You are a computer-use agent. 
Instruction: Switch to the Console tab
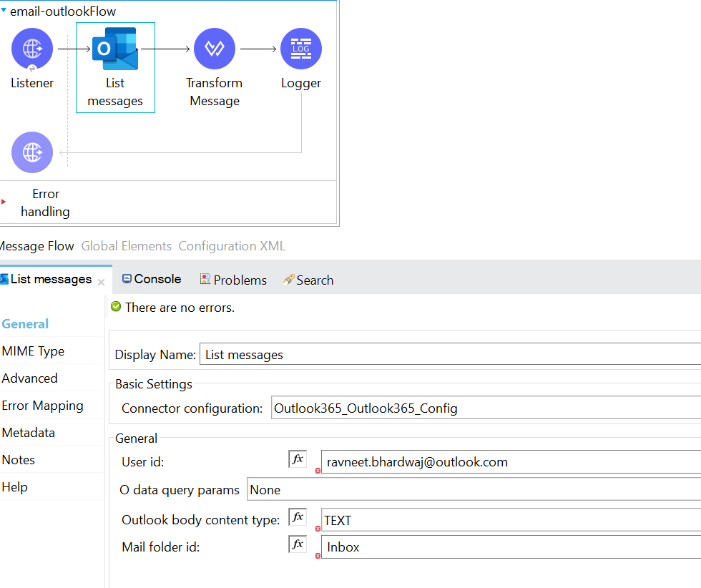coord(151,280)
